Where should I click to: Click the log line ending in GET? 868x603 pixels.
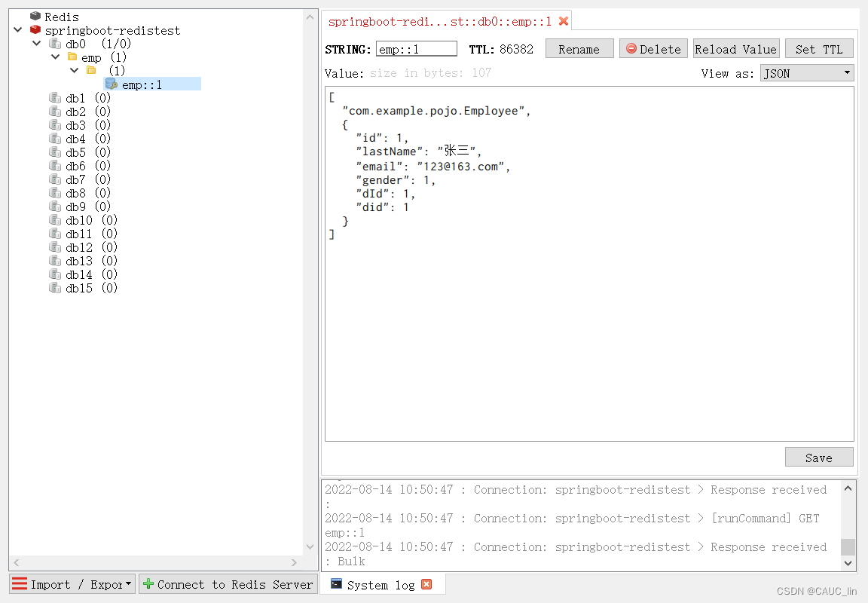tap(572, 519)
